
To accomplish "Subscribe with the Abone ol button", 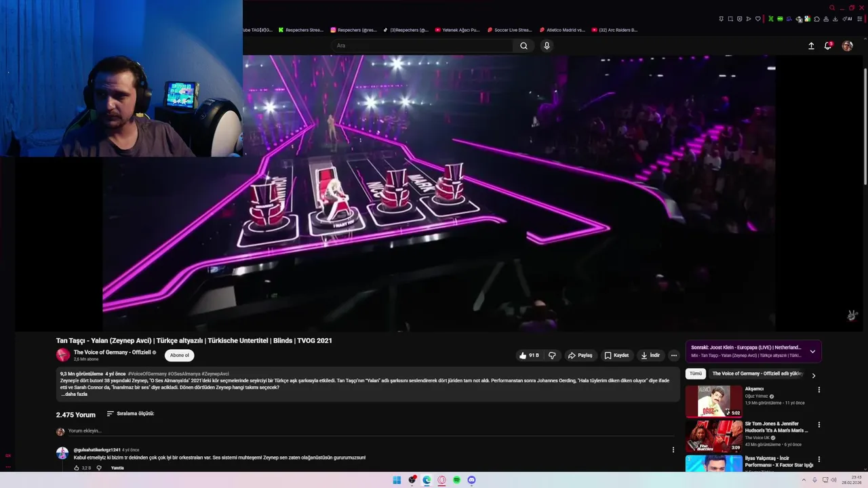I will click(180, 355).
